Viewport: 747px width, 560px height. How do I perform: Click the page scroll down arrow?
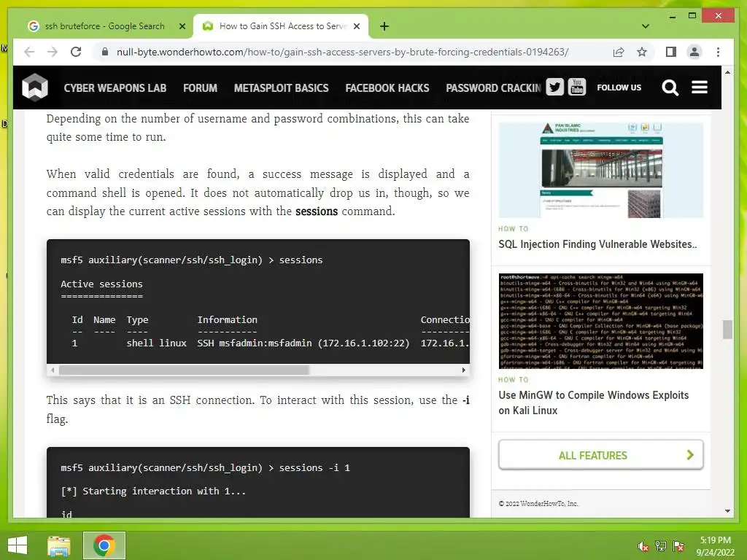click(x=727, y=511)
